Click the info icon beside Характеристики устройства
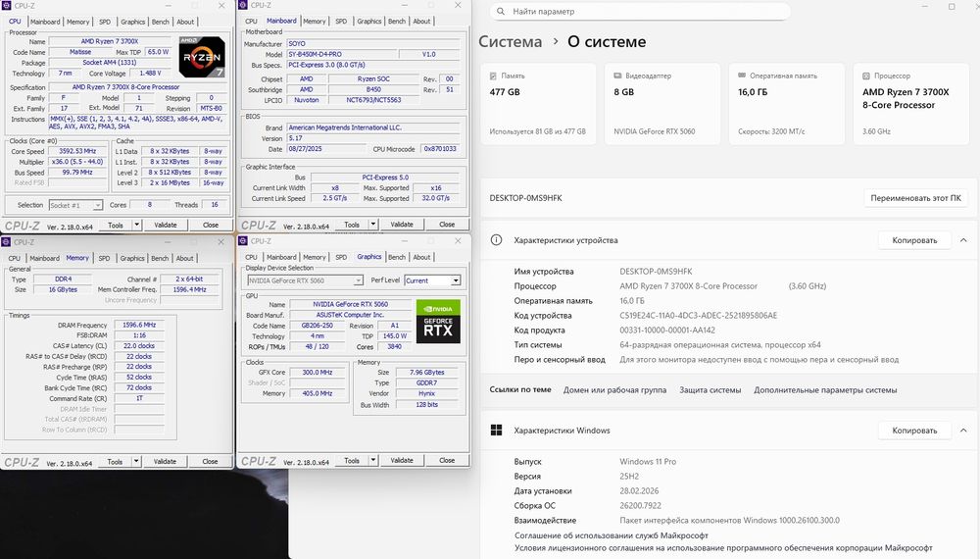 496,240
